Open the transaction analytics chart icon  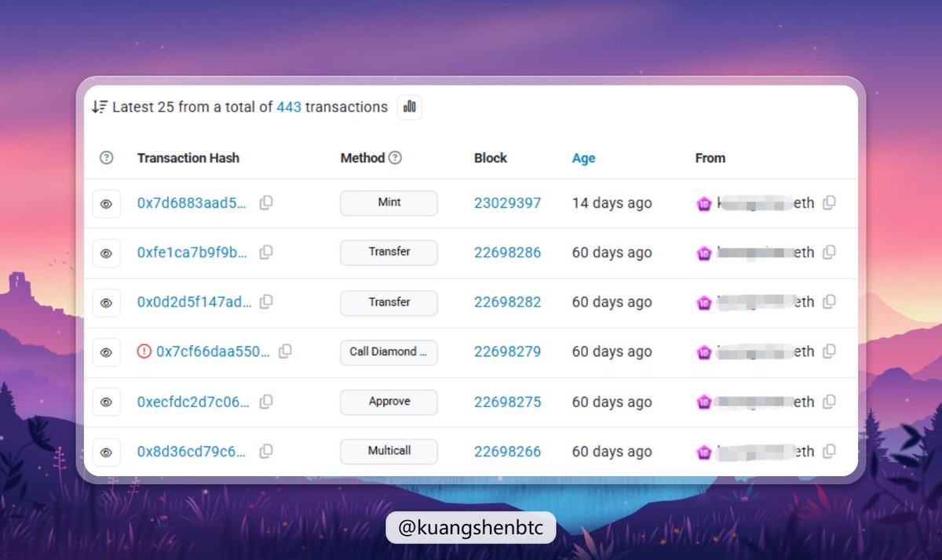[x=410, y=107]
